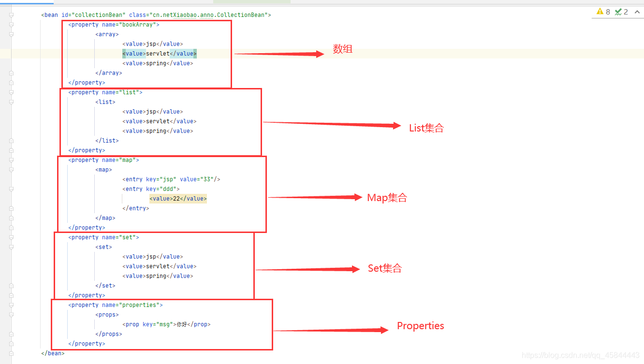This screenshot has height=364, width=644.
Task: Collapse the <map> element fold marker
Action: click(x=11, y=170)
